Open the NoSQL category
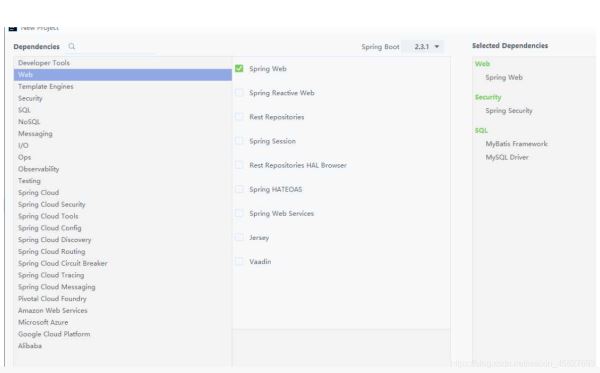This screenshot has height=373, width=600. point(123,122)
